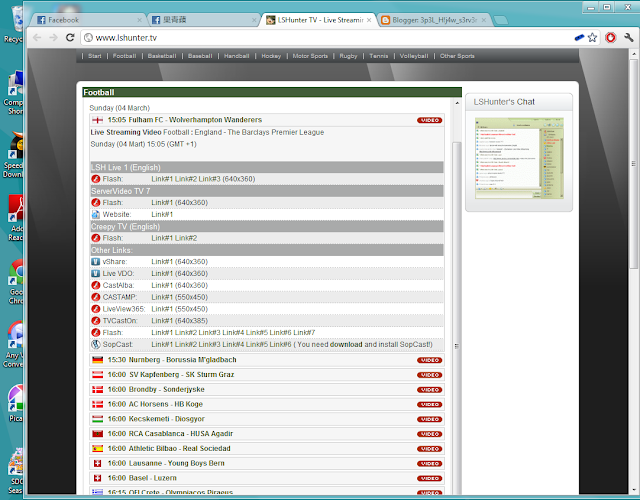The image size is (640, 500).
Task: Open ServerVideo TV 7 Website Link#1
Action: coord(162,214)
